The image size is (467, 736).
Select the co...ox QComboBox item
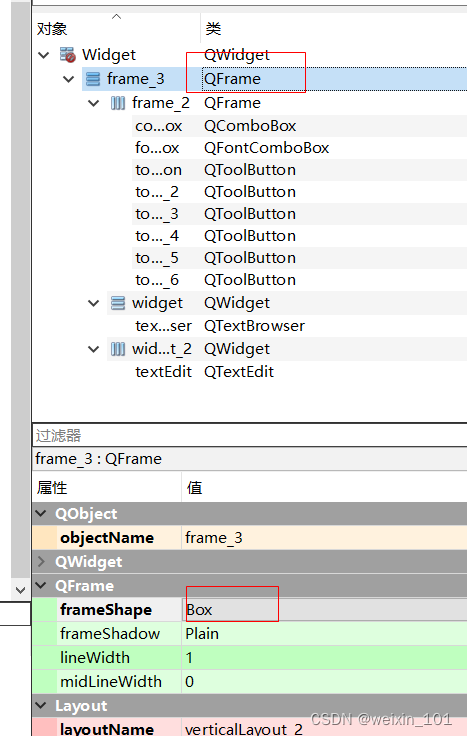[x=159, y=126]
